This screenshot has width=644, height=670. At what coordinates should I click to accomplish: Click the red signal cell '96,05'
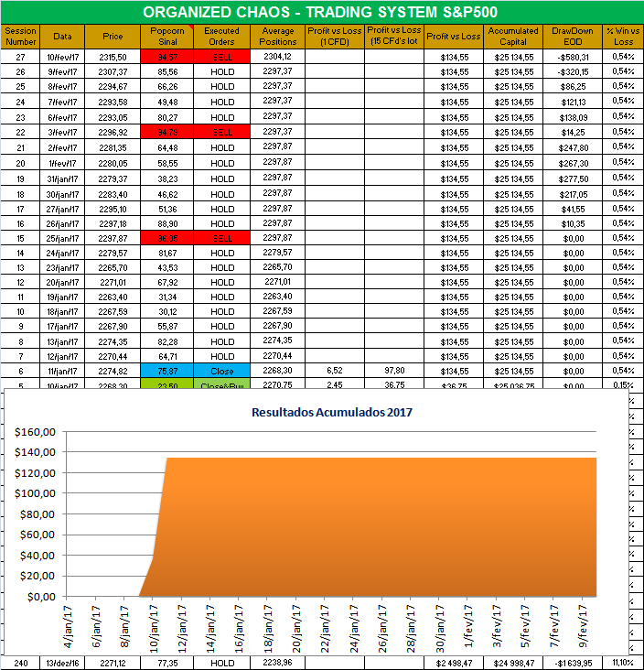point(167,238)
